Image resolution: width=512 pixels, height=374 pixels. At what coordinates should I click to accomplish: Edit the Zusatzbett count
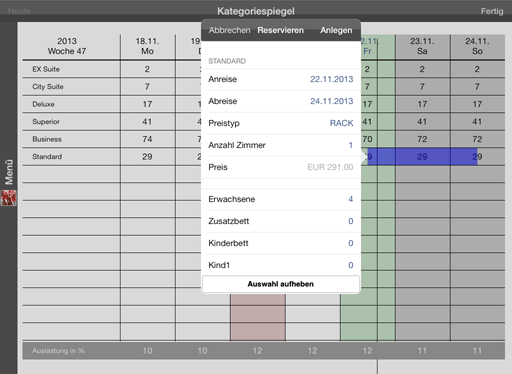click(x=281, y=221)
